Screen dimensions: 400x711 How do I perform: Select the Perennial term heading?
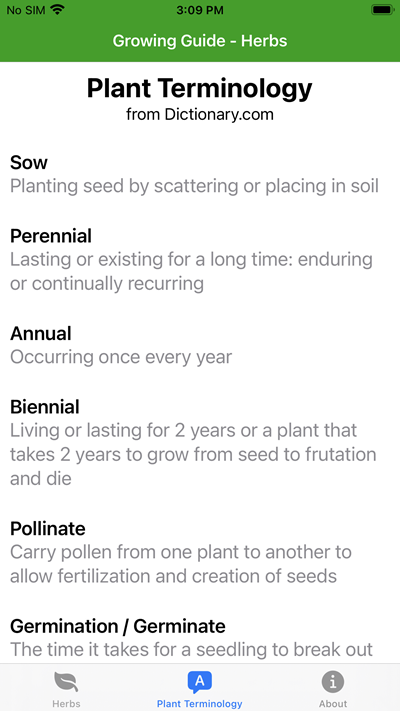[x=51, y=236]
